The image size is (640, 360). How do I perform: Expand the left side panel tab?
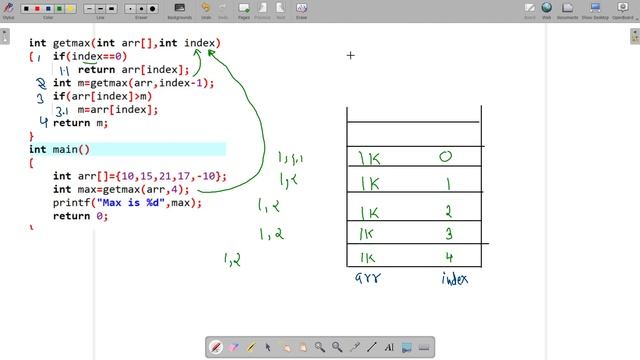[4, 36]
